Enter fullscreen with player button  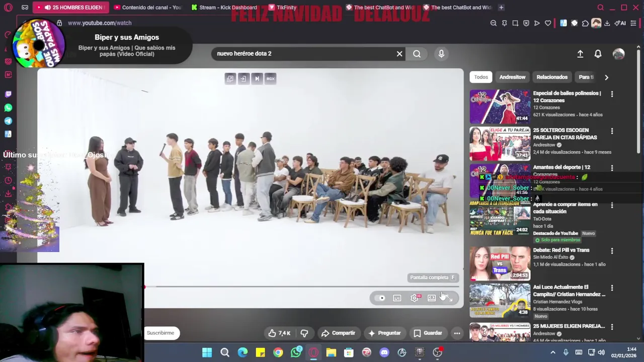pos(448,298)
